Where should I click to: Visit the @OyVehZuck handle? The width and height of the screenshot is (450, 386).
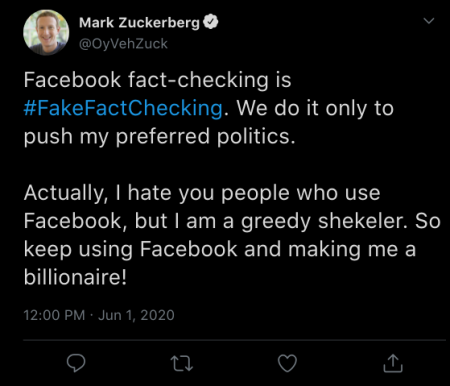(x=123, y=44)
